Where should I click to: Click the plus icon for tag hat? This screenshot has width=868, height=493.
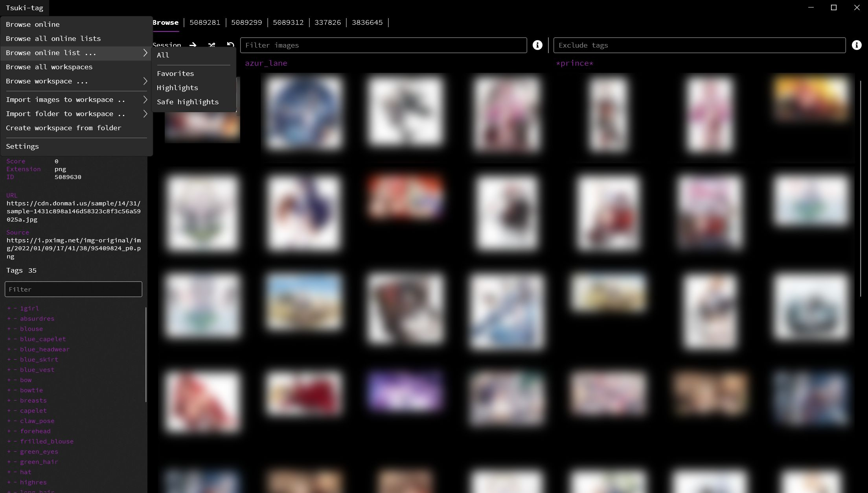9,472
